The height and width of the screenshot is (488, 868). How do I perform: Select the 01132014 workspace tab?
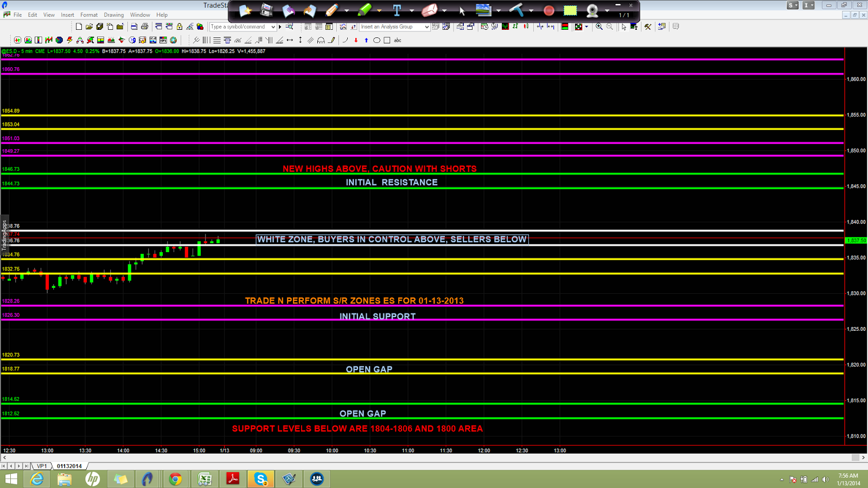click(x=69, y=466)
